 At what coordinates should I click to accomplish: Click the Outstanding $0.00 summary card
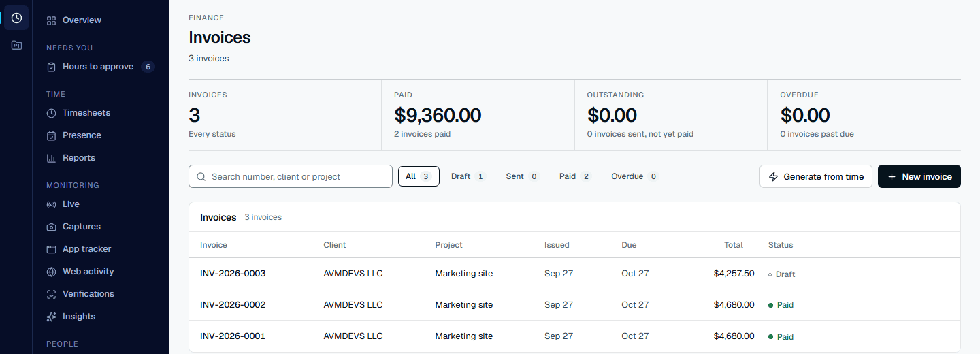(x=671, y=114)
